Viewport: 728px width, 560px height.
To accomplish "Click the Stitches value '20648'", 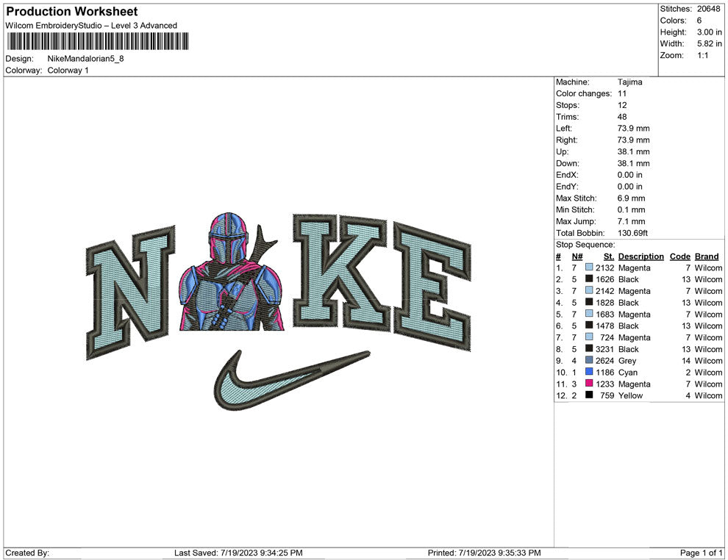I will point(708,9).
